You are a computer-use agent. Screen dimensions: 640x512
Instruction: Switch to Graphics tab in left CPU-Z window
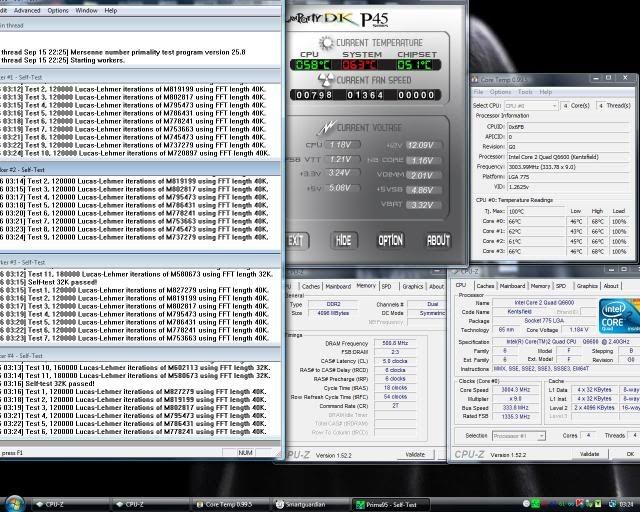point(413,287)
